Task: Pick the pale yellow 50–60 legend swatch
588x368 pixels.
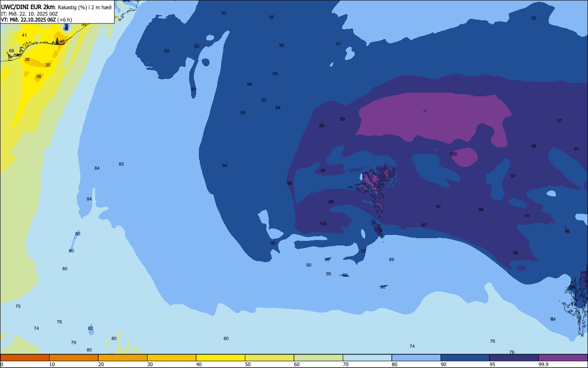Action: 269,358
